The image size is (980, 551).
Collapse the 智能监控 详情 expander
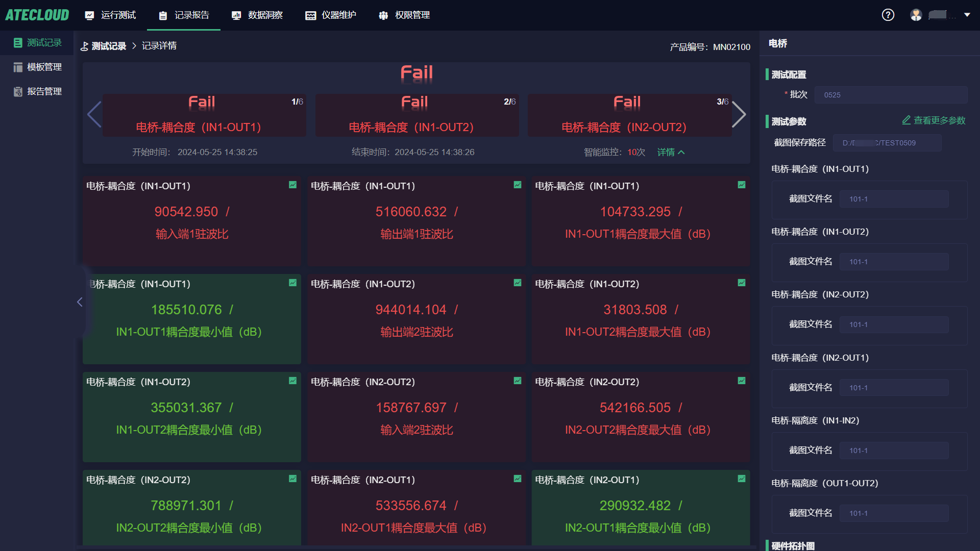pos(671,152)
